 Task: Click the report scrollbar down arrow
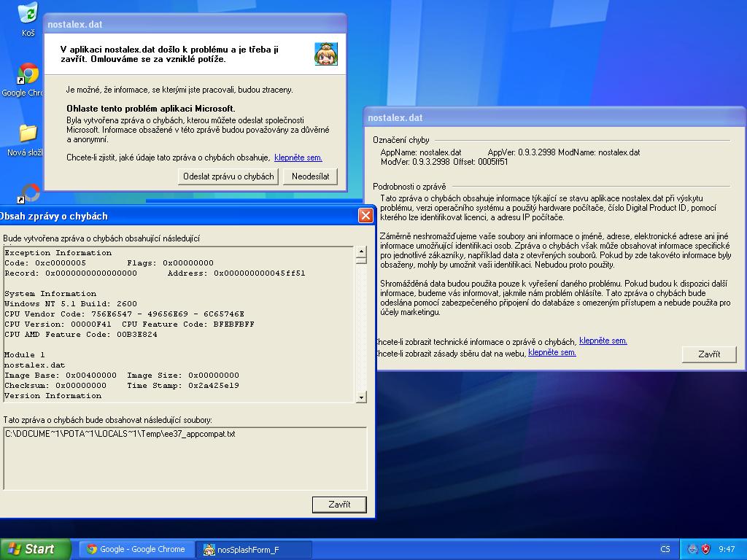(361, 397)
